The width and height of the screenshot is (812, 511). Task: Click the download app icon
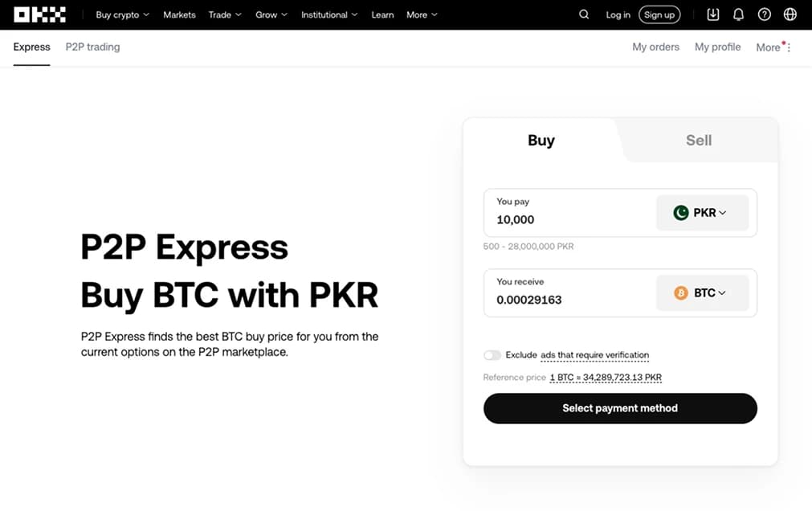713,14
